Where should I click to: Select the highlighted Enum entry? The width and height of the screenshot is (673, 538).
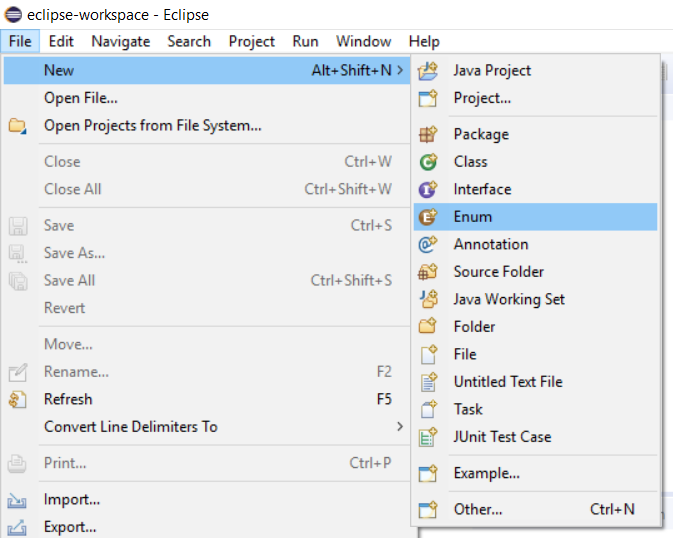click(x=536, y=217)
